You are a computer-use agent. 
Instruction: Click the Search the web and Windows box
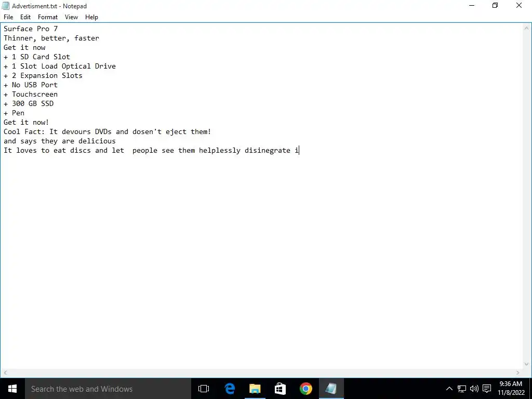(108, 389)
